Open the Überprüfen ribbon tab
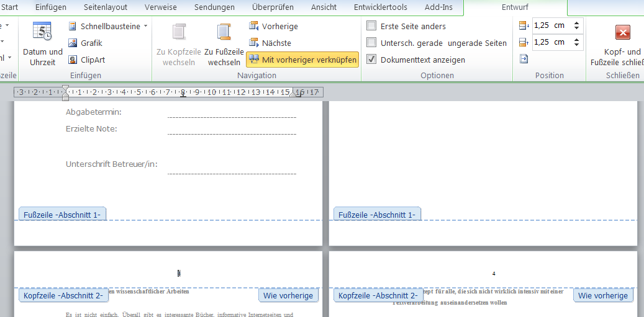This screenshot has width=644, height=317. [x=273, y=7]
